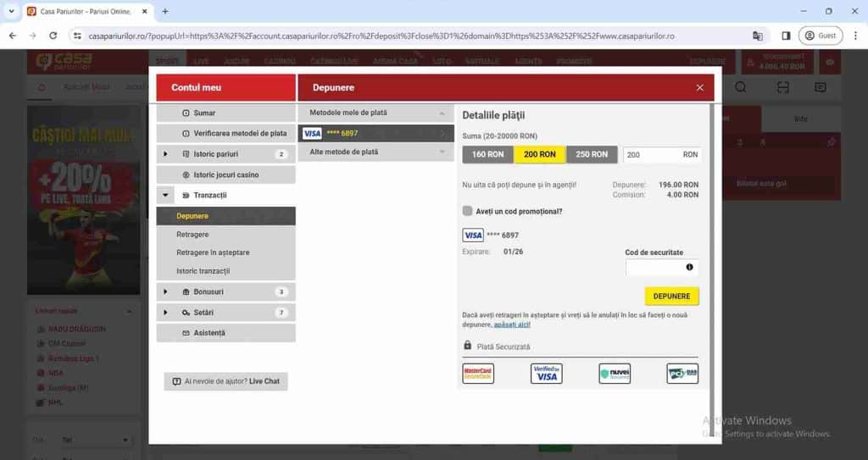Open Sumar in the account menu
The height and width of the screenshot is (460, 868).
point(225,113)
